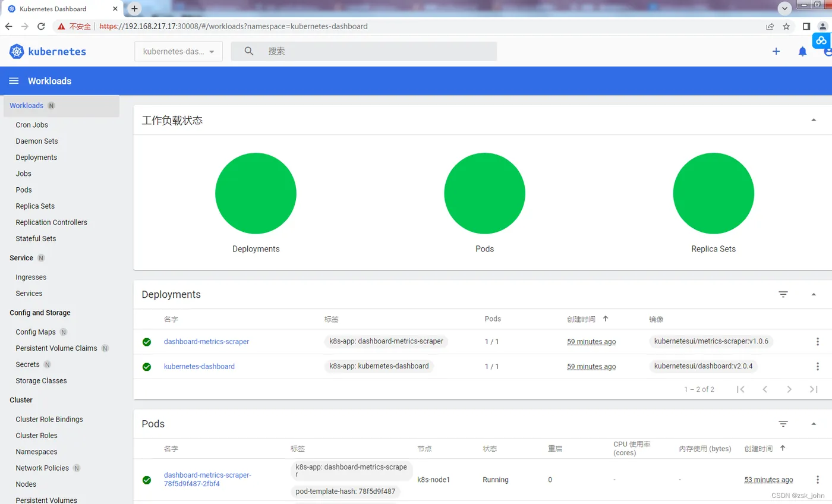Go to next page of Deployments
Image resolution: width=832 pixels, height=504 pixels.
pos(789,389)
